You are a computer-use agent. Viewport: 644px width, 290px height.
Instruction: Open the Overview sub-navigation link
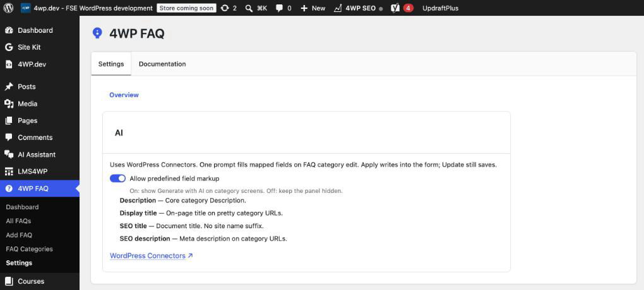coord(124,95)
